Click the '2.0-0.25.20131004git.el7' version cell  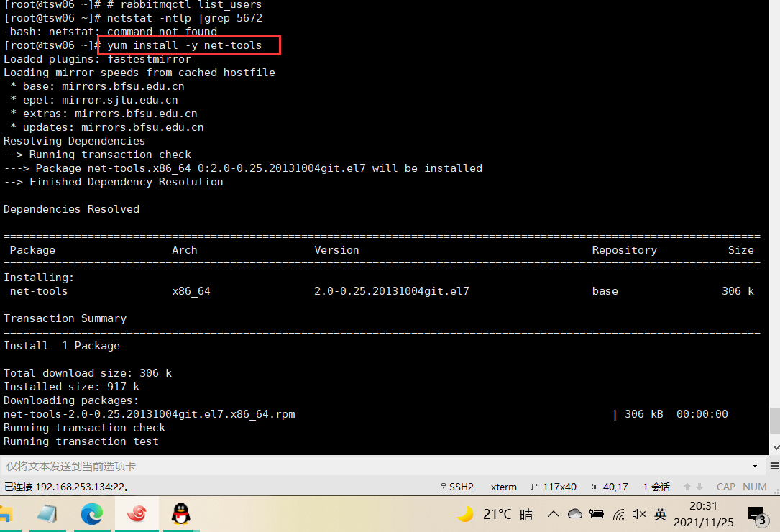(x=392, y=291)
